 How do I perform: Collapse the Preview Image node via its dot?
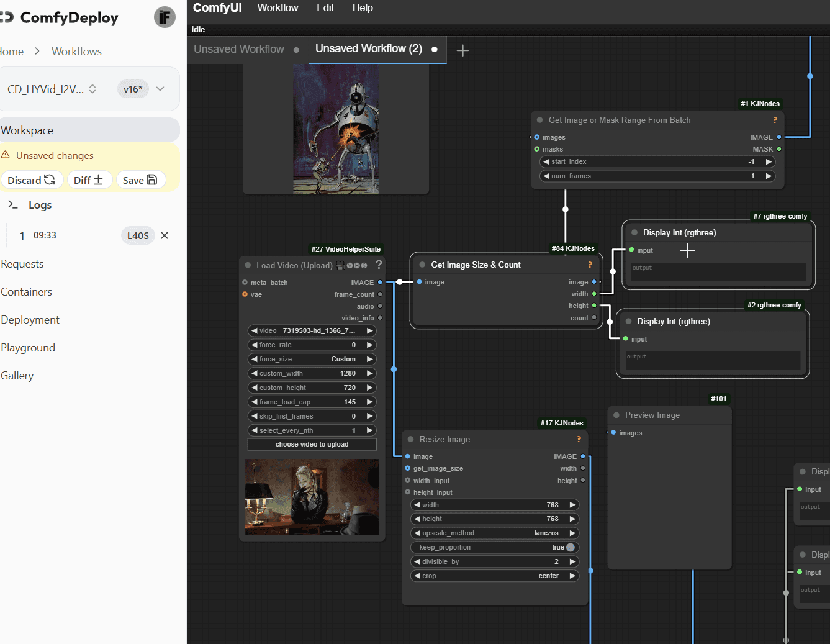pos(616,415)
